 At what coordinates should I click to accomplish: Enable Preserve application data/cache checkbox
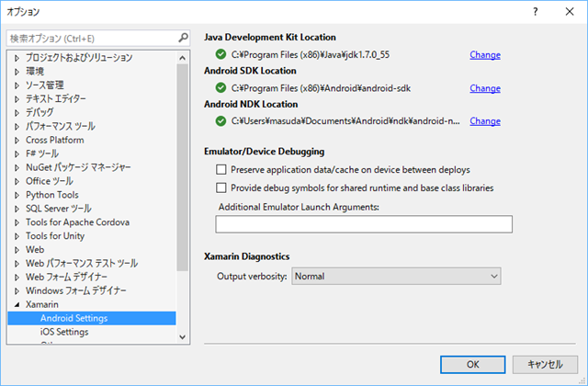pyautogui.click(x=221, y=170)
